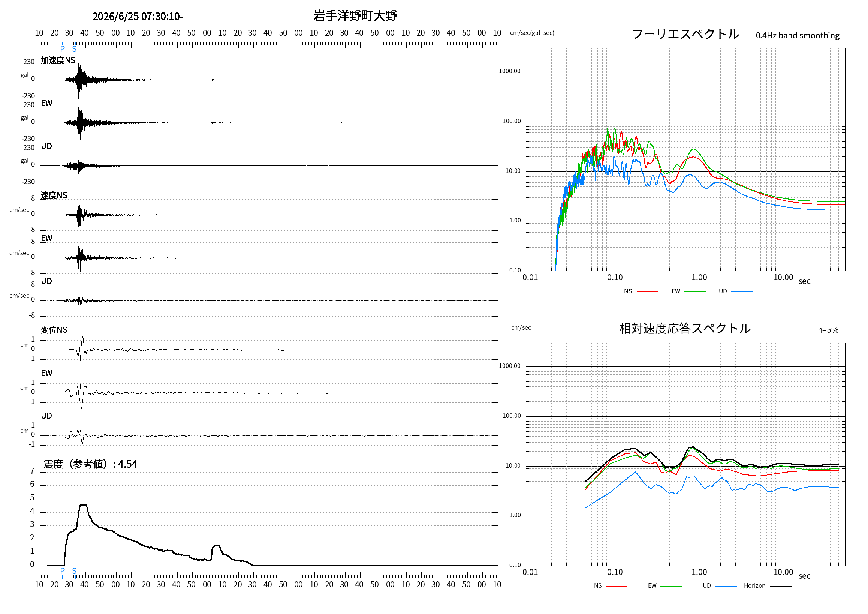Click the date 2026/6/25 07:30:10 header
The height and width of the screenshot is (614, 868).
click(138, 16)
